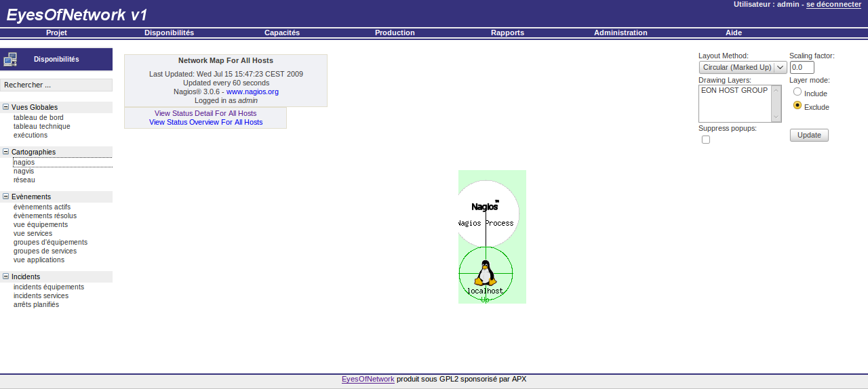Open View Status Detail For All Hosts
The height and width of the screenshot is (389, 868).
pyautogui.click(x=205, y=113)
